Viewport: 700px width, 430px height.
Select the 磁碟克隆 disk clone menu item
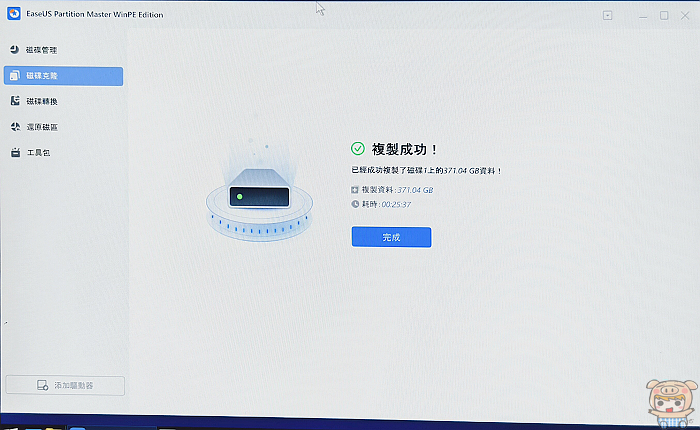(x=63, y=76)
